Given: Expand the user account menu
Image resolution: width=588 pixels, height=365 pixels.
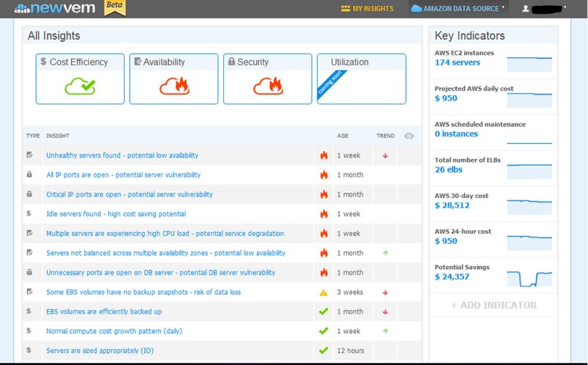Looking at the screenshot, I should tap(544, 9).
